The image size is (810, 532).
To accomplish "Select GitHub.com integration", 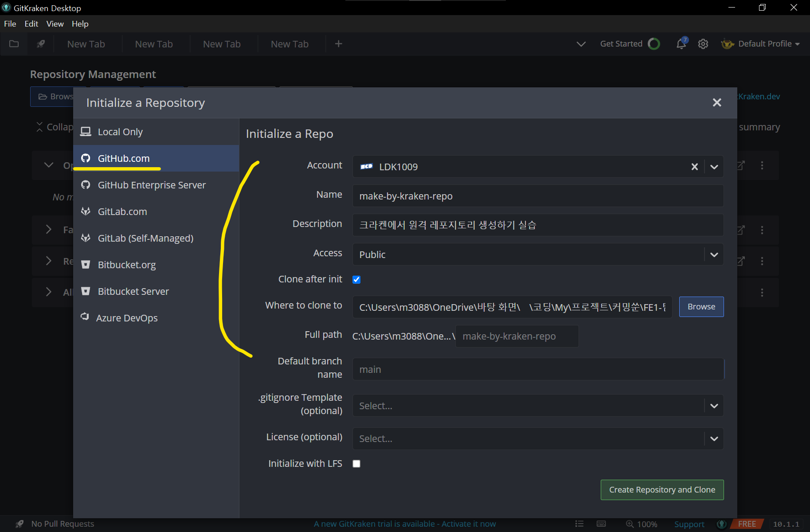I will coord(156,158).
